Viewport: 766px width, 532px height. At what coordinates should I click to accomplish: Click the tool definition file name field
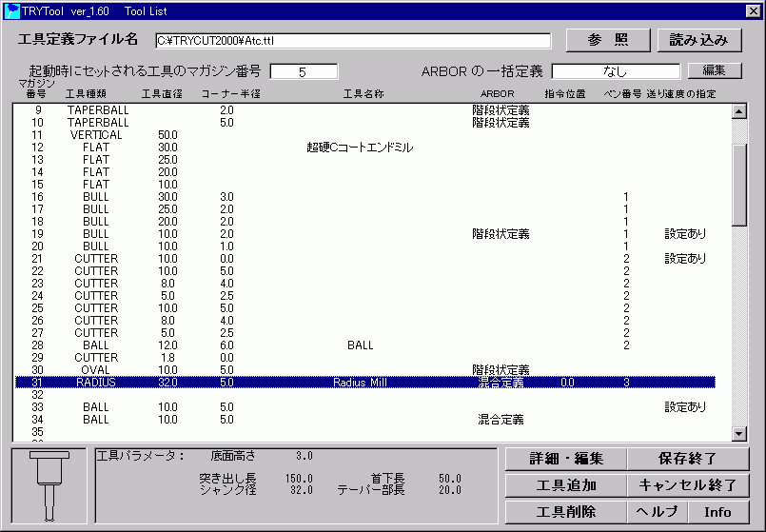tap(353, 41)
